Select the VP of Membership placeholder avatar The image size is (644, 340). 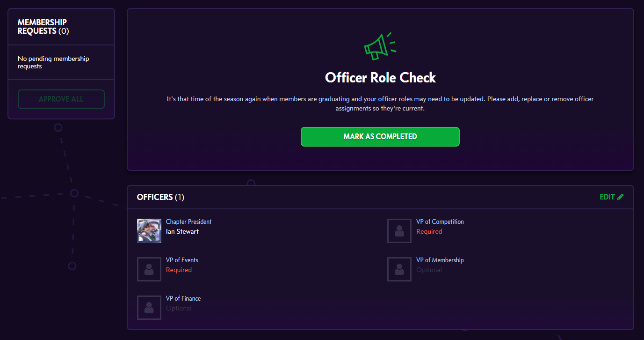pos(399,269)
